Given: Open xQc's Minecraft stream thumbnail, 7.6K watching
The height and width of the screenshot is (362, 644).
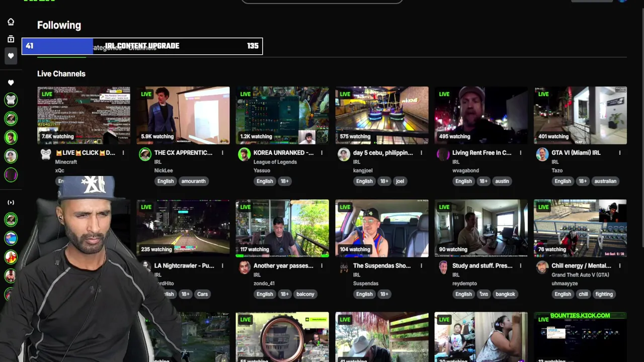Looking at the screenshot, I should (84, 115).
